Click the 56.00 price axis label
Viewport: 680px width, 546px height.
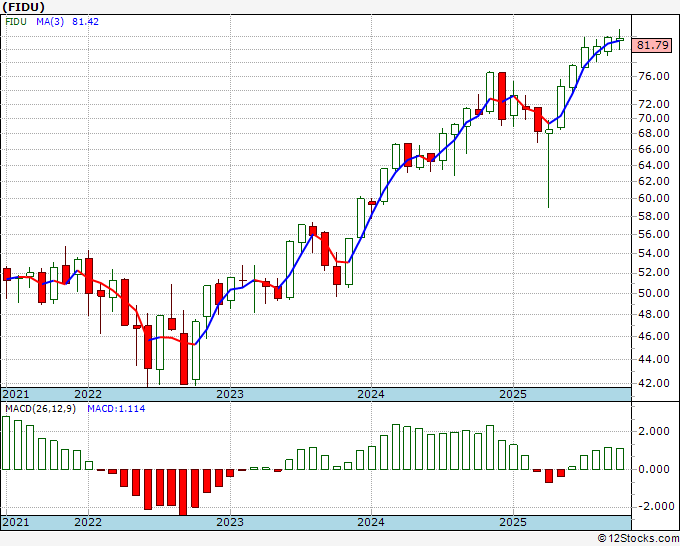pyautogui.click(x=654, y=234)
